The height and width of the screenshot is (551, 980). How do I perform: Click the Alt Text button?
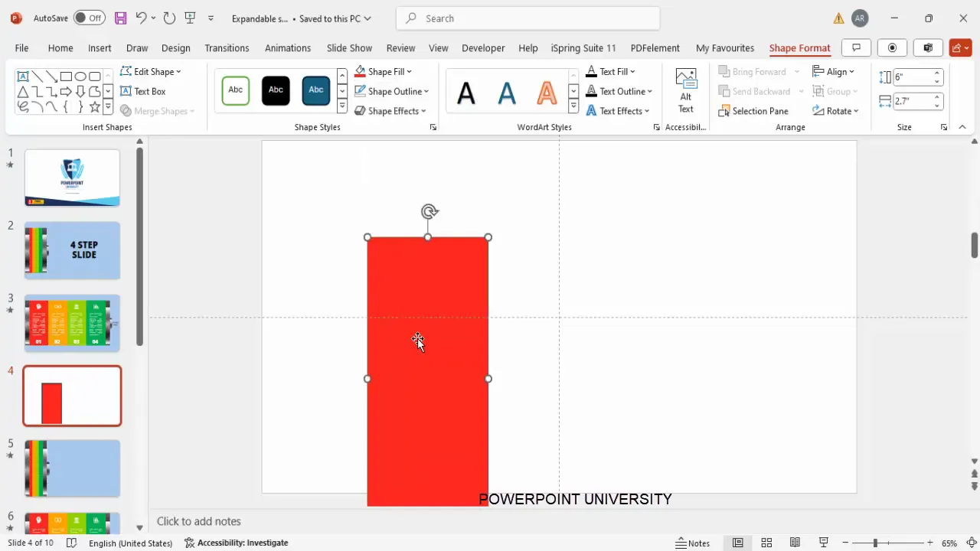point(686,91)
